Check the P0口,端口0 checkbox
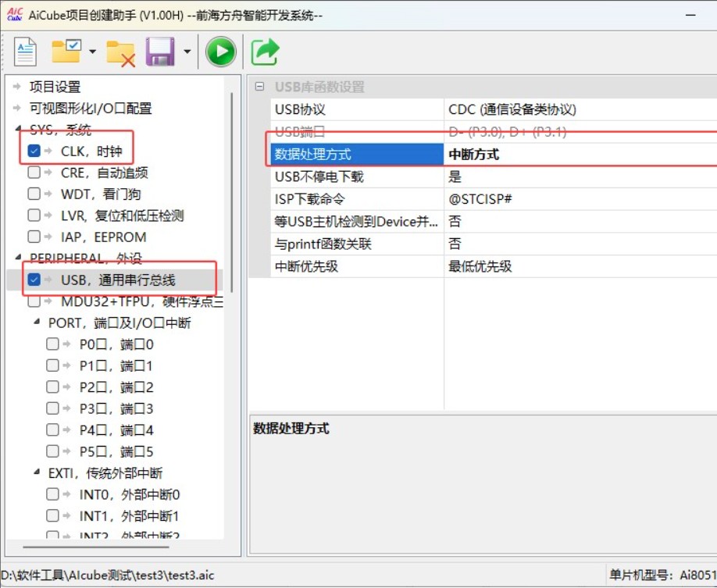 [52, 344]
